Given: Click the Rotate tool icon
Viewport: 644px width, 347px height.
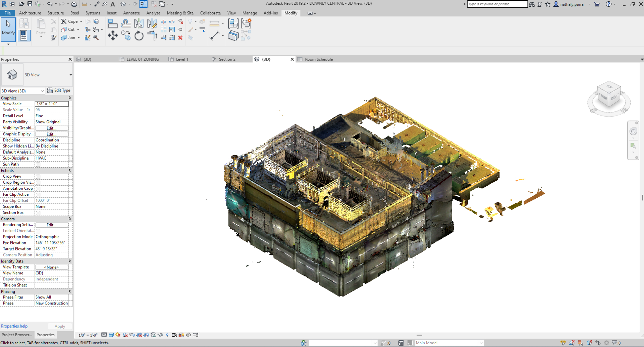Looking at the screenshot, I should (139, 36).
